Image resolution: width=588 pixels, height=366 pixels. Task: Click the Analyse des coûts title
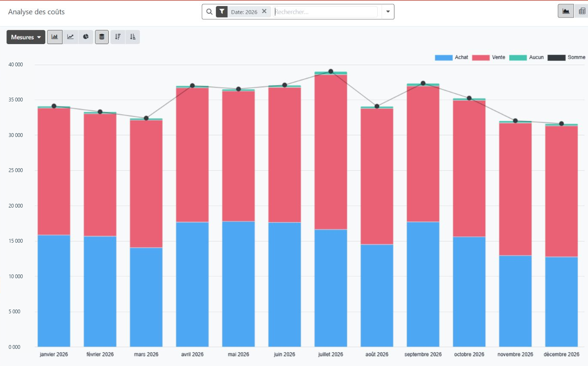click(36, 12)
